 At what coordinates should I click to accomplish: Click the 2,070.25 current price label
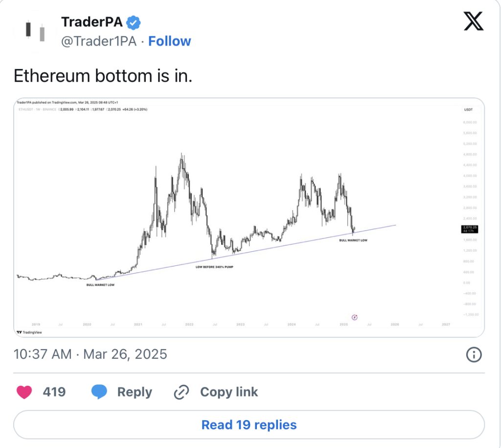[x=470, y=229]
